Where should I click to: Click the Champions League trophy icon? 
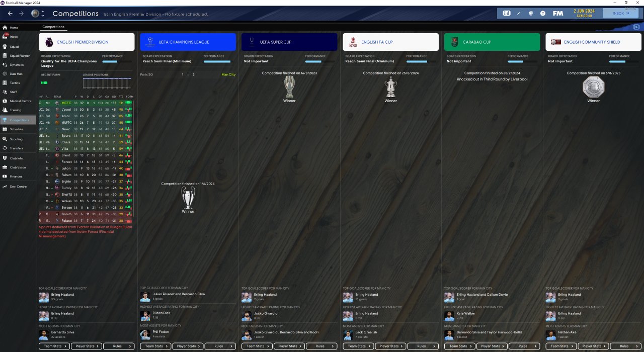tap(188, 198)
